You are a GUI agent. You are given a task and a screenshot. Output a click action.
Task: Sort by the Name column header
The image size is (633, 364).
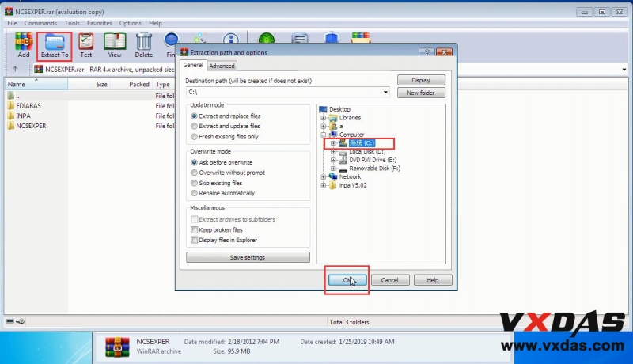[36, 84]
